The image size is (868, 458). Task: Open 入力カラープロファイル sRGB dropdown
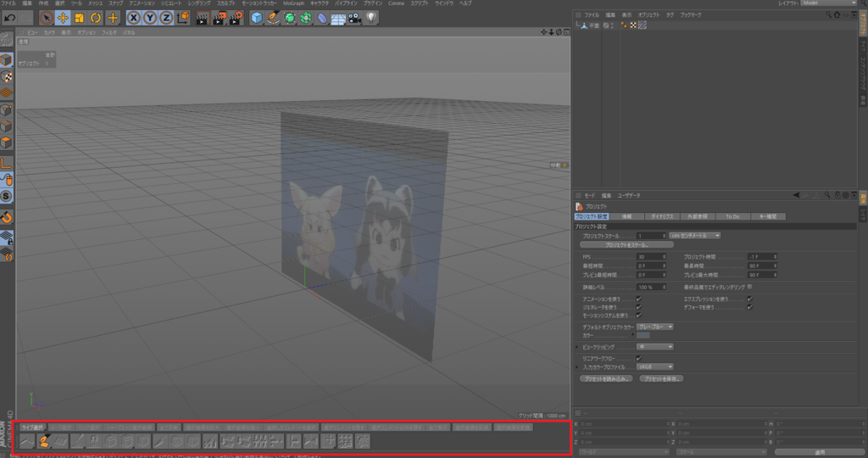pyautogui.click(x=655, y=366)
